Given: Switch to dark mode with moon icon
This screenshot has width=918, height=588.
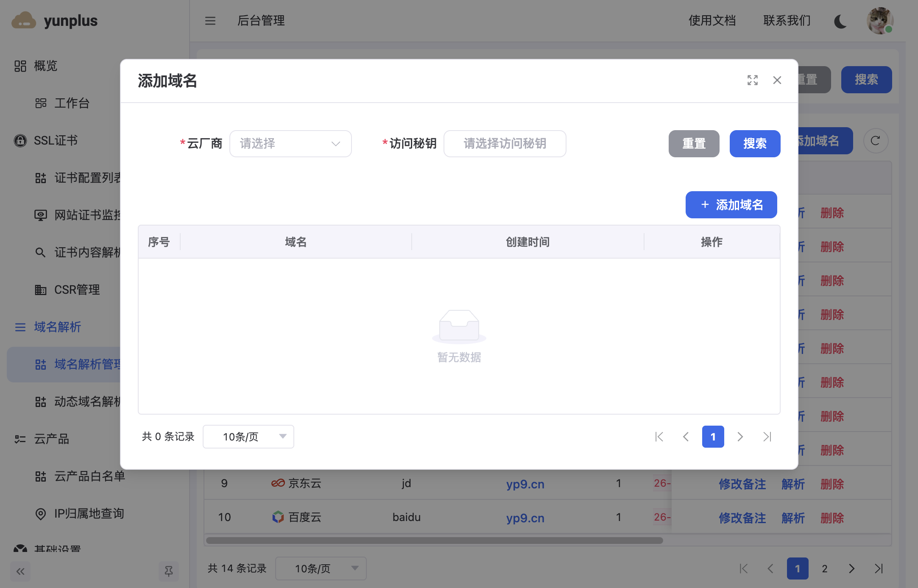Looking at the screenshot, I should pyautogui.click(x=840, y=21).
